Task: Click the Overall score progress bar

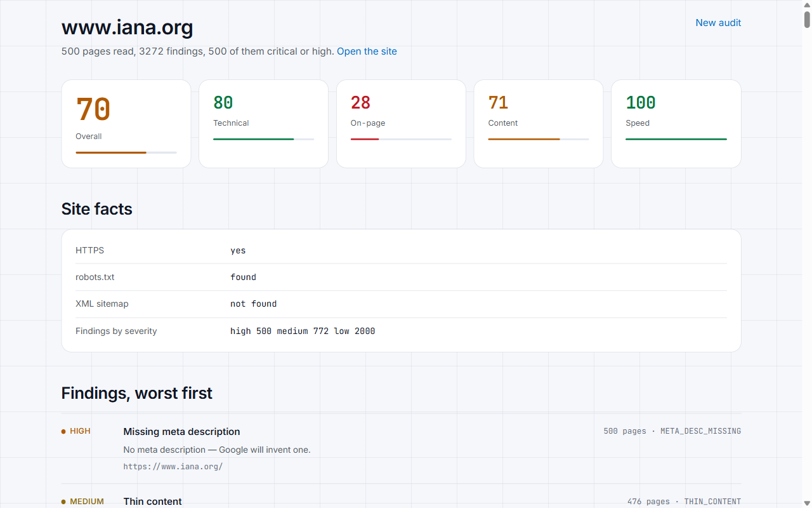Action: pyautogui.click(x=126, y=152)
